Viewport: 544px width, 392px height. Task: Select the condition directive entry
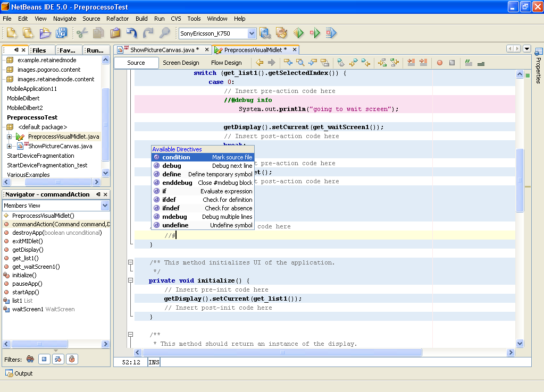[203, 157]
